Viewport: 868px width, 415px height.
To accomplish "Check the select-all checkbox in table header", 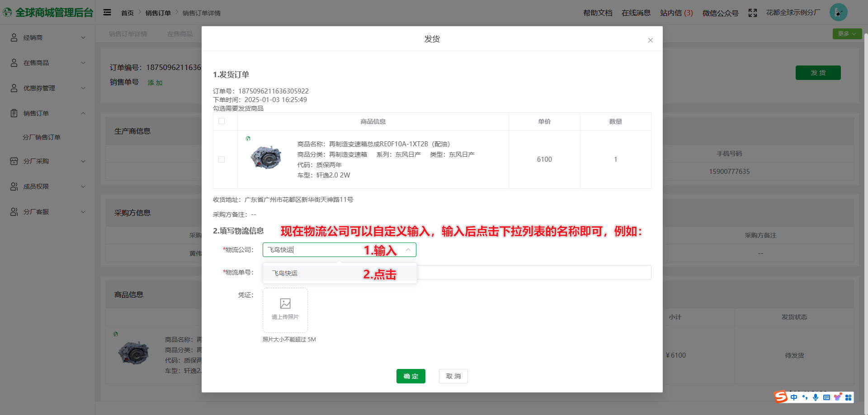I will click(x=221, y=121).
